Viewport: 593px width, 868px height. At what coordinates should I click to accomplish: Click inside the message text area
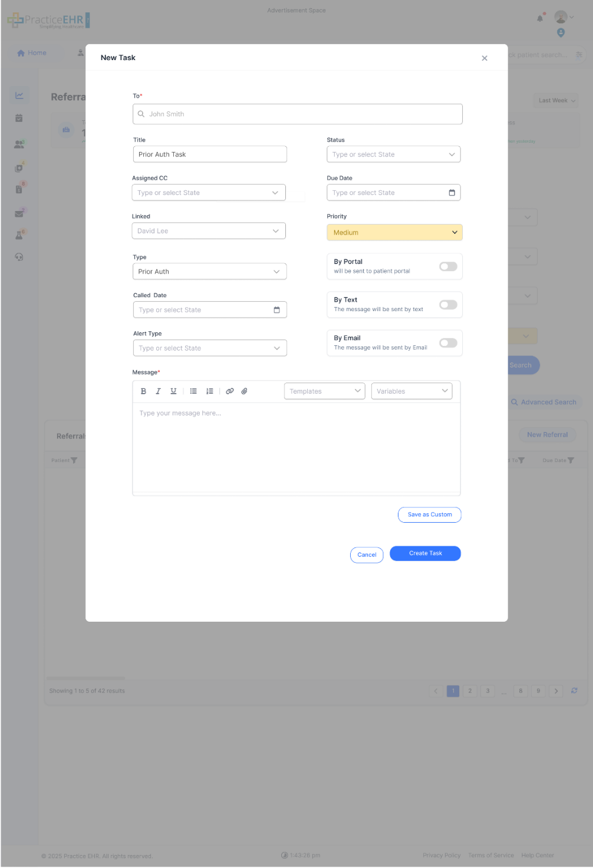pyautogui.click(x=296, y=448)
